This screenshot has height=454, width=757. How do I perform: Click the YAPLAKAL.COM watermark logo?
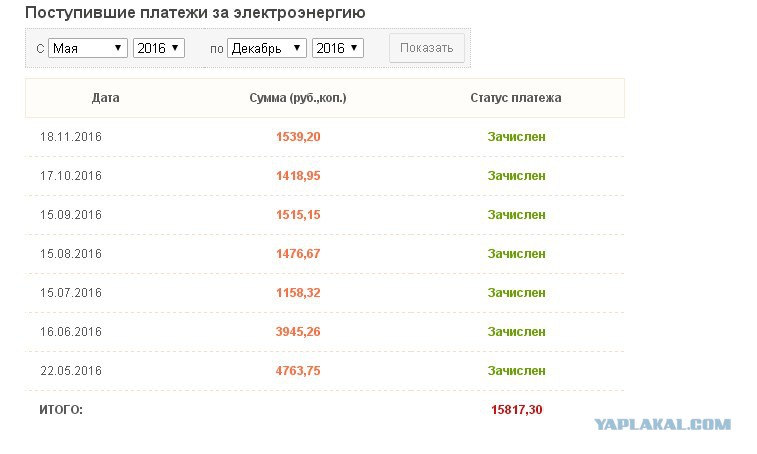point(662,425)
